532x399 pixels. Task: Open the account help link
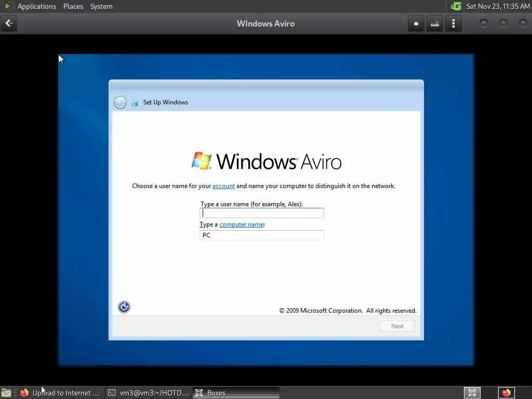click(223, 186)
